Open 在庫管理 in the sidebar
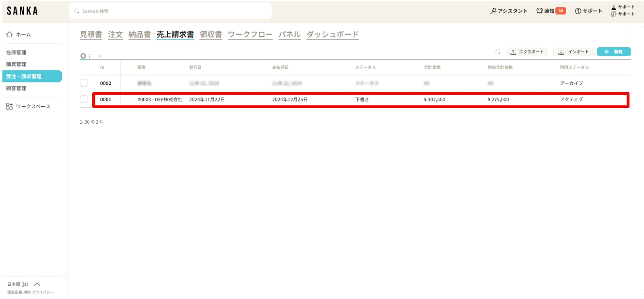This screenshot has width=644, height=299. click(x=16, y=53)
